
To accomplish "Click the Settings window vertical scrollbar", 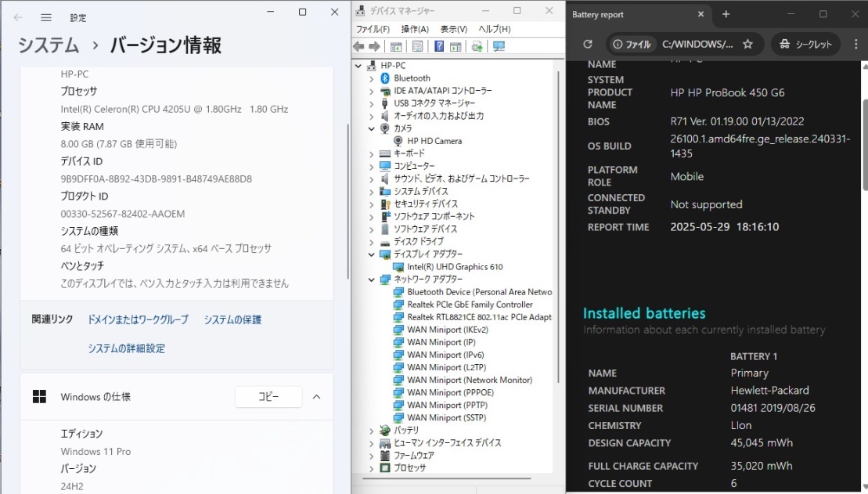I will 348,201.
